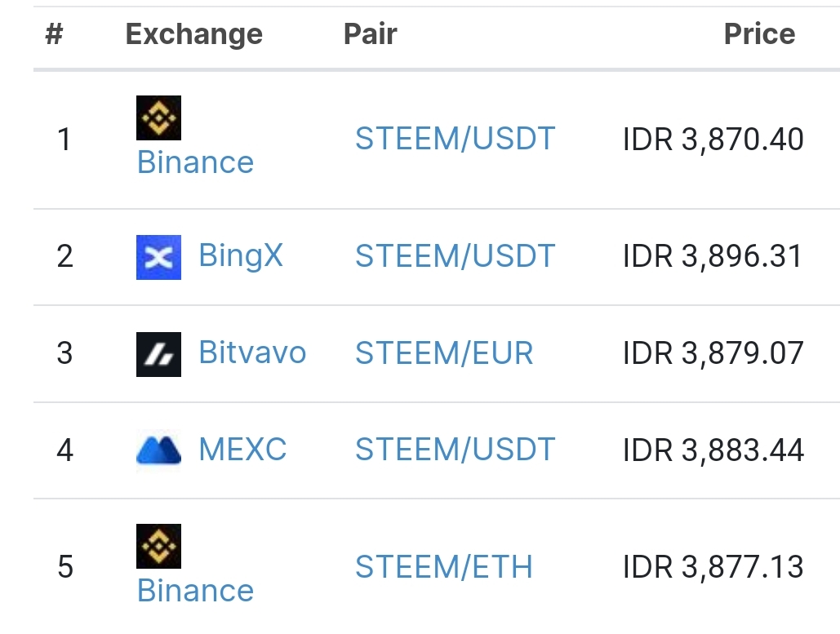840x634 pixels.
Task: Click the Binance logo in row 1
Action: [x=158, y=118]
